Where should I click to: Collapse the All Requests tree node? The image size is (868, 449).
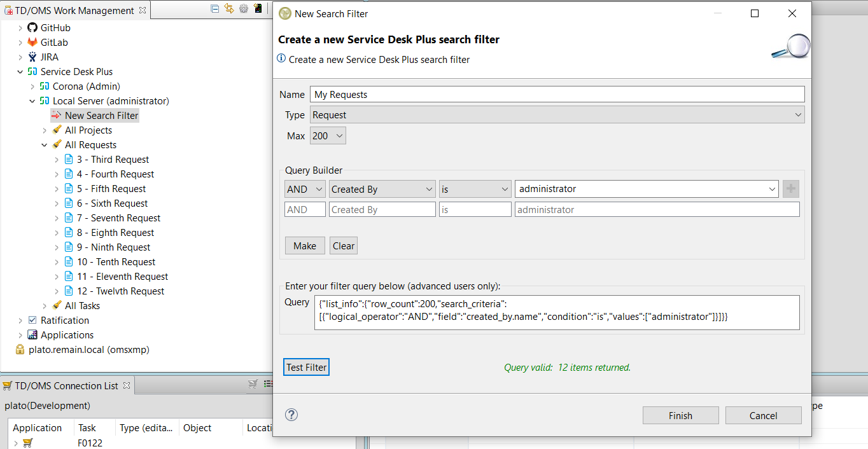45,145
